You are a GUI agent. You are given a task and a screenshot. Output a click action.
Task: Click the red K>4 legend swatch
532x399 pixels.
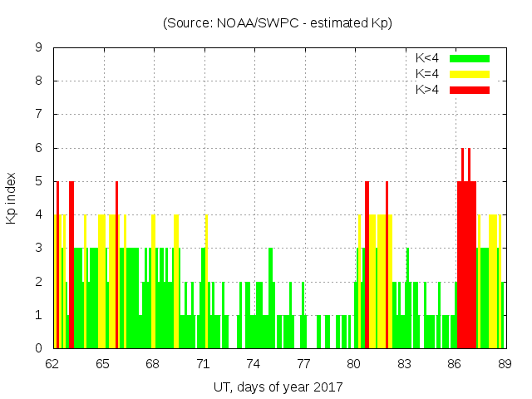470,89
